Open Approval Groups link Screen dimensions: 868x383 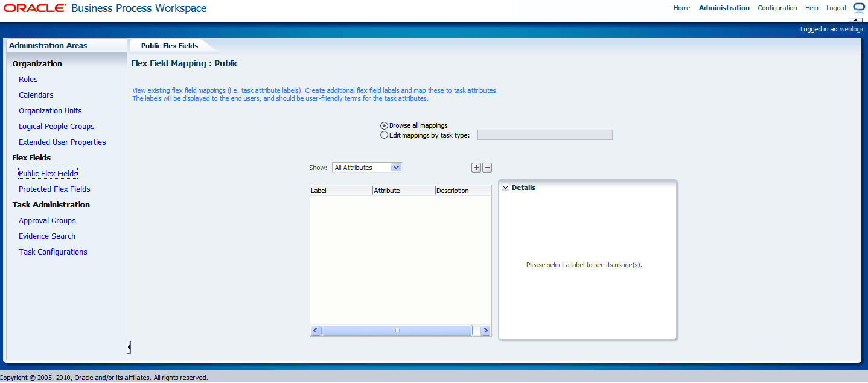47,221
